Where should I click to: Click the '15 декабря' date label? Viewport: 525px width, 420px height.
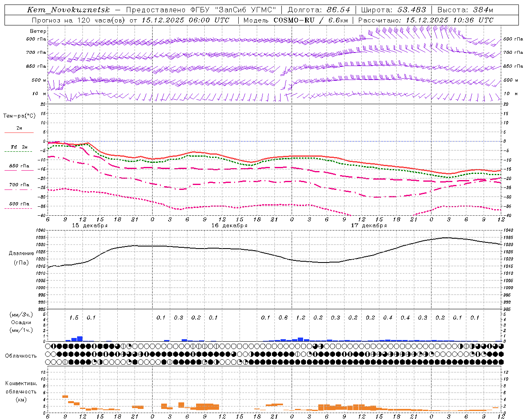point(90,226)
